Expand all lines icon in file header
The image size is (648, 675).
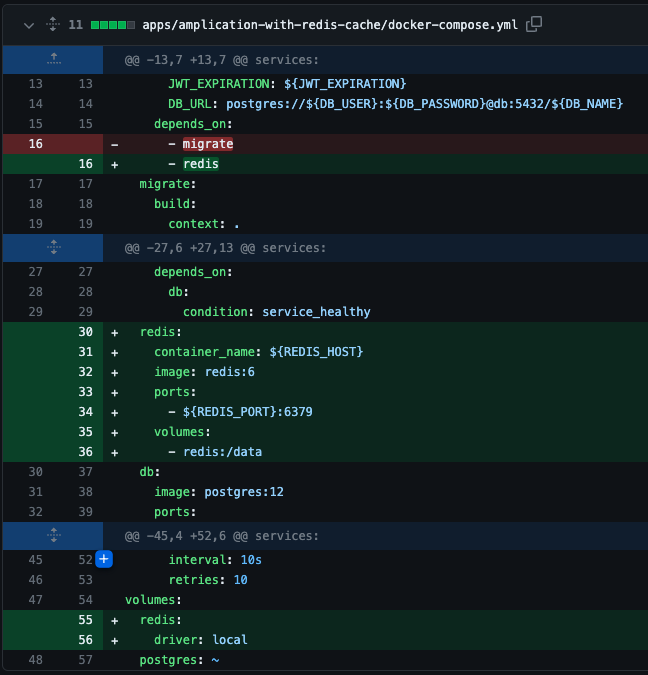(x=53, y=24)
